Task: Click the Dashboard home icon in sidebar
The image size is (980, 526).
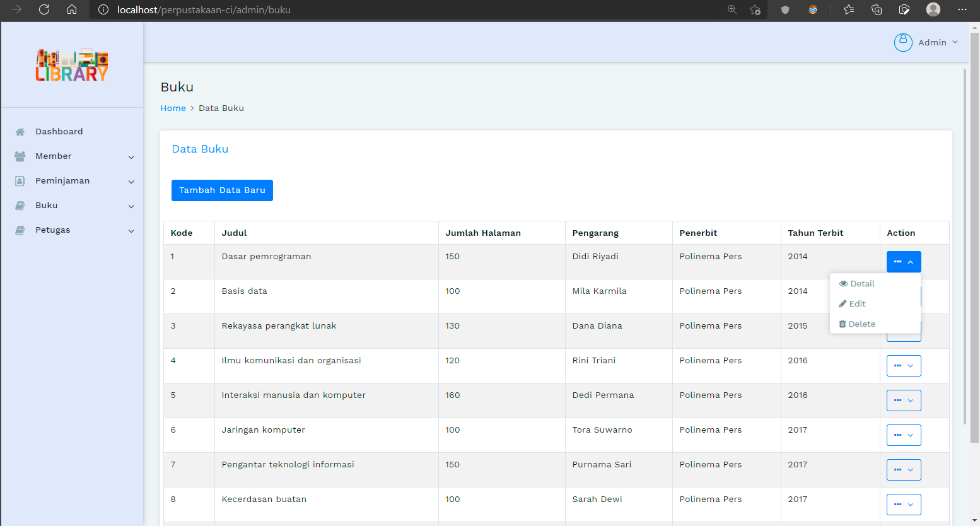Action: (20, 132)
